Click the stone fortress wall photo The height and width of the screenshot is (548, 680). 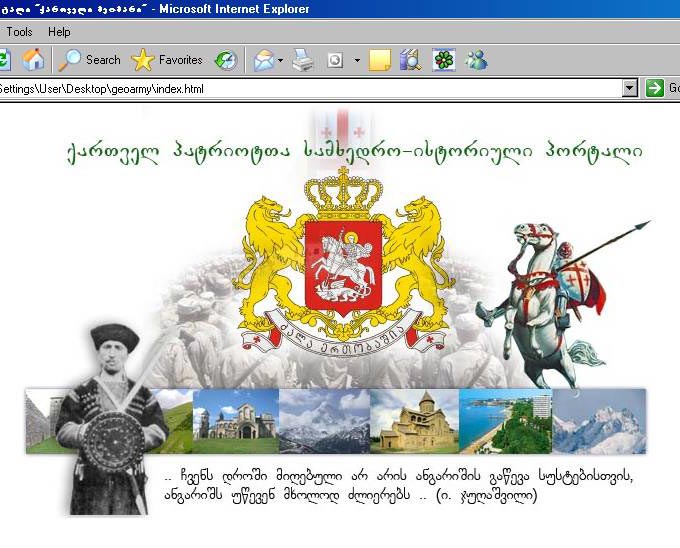pos(43,421)
